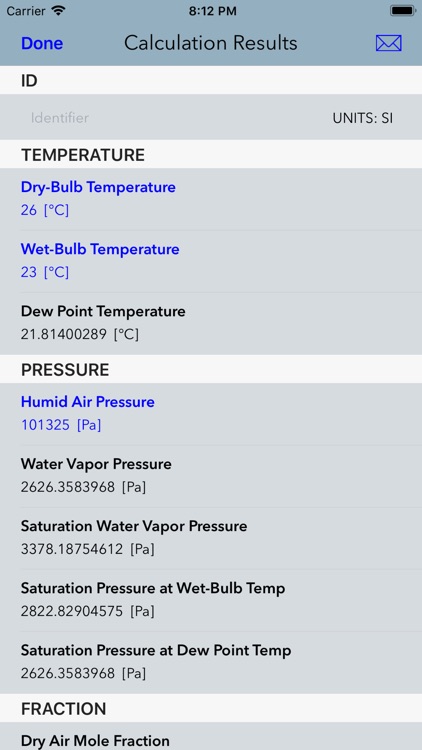Tap the FRACTION section header
This screenshot has width=422, height=750.
tap(64, 708)
